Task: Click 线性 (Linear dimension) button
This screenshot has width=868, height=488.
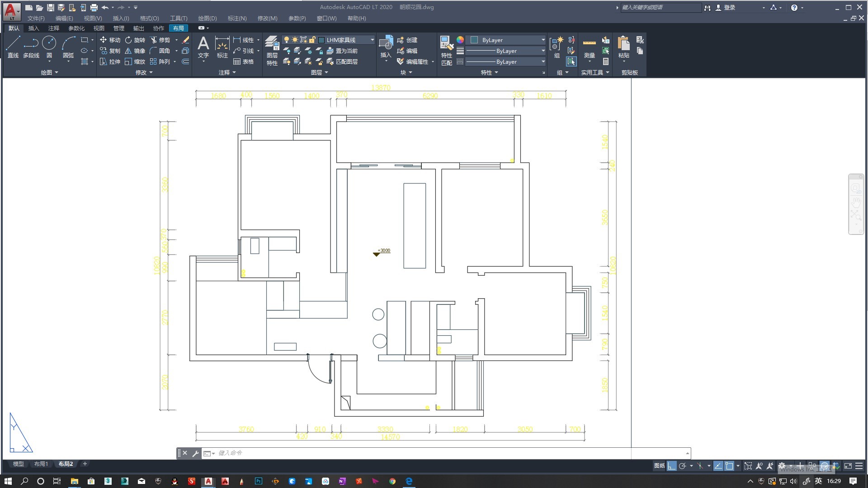Action: [243, 40]
